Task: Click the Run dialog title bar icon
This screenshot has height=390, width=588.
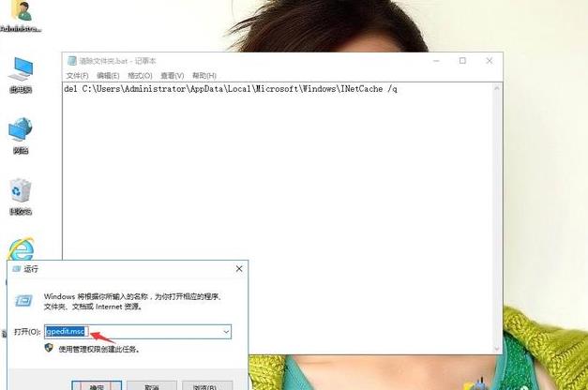Action: pyautogui.click(x=16, y=268)
